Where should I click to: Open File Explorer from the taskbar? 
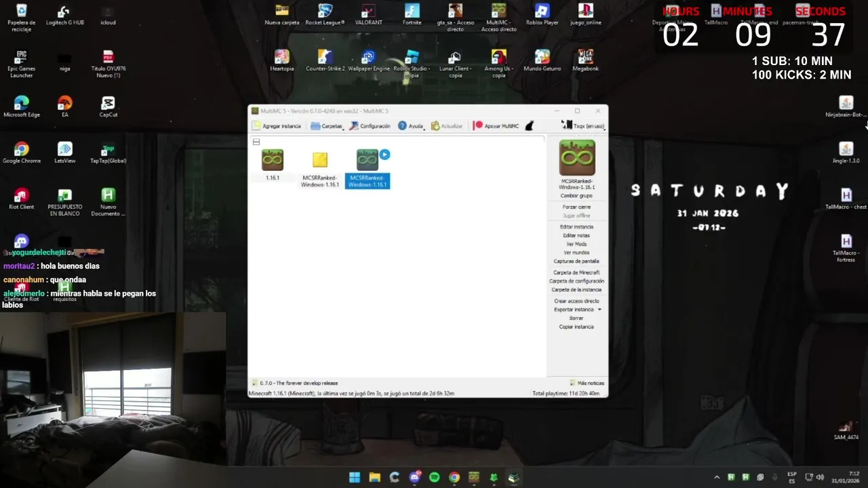[x=374, y=477]
